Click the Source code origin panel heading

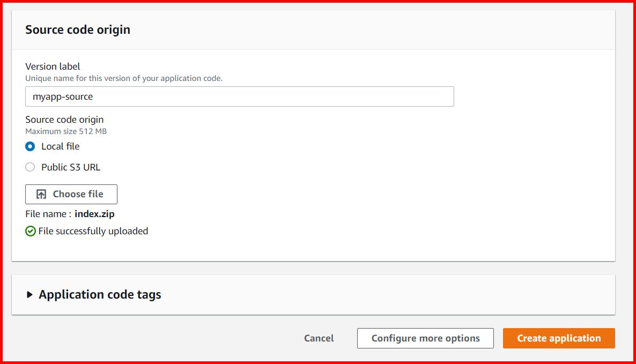coord(77,29)
